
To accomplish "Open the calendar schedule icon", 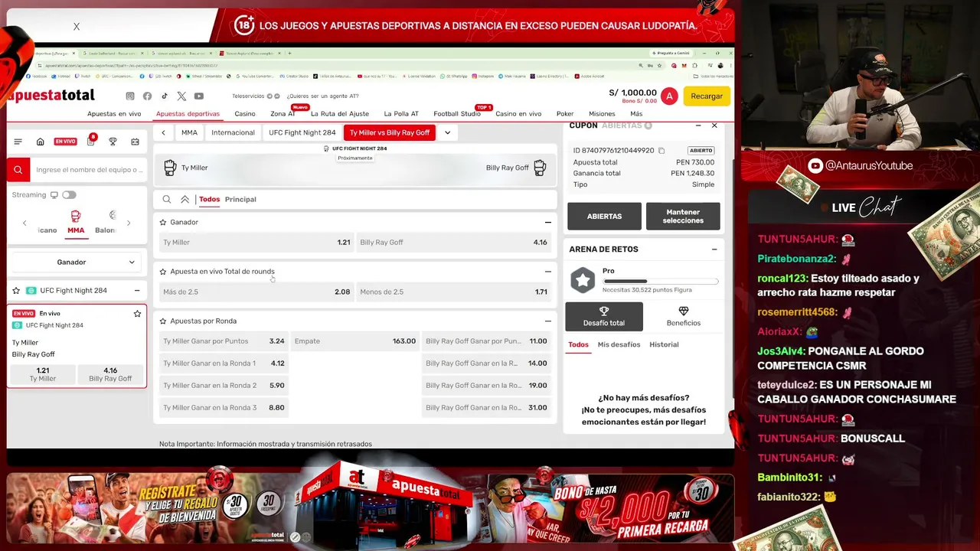I will (x=136, y=142).
